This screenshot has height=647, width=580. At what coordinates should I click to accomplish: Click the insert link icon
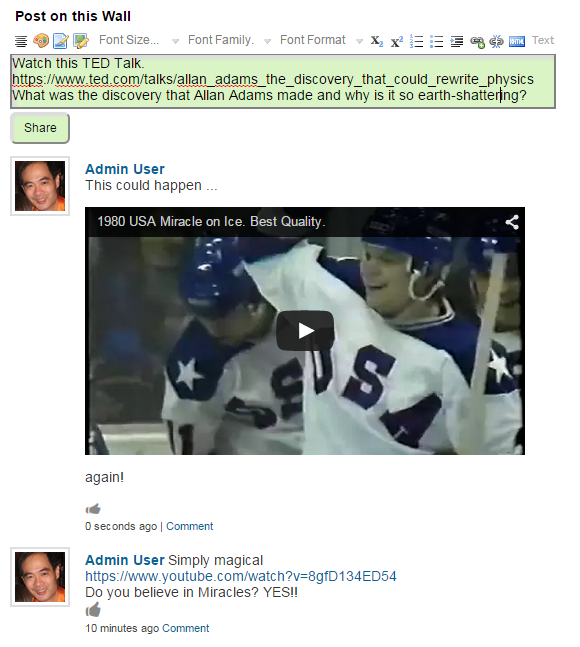(477, 42)
